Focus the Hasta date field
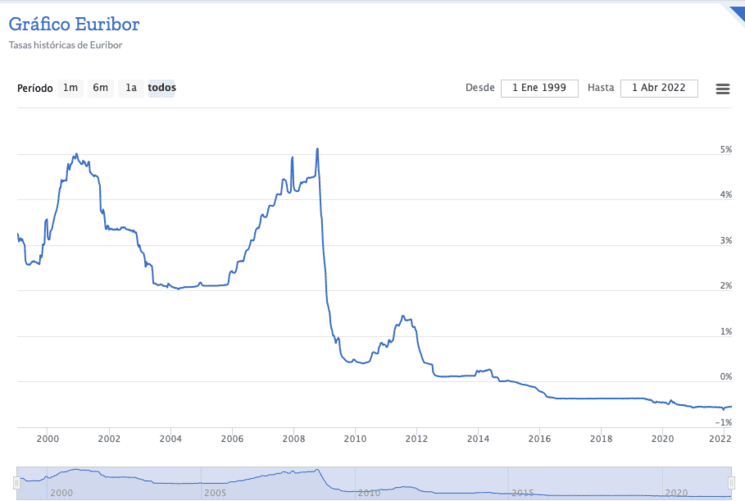This screenshot has height=501, width=745. pyautogui.click(x=659, y=88)
